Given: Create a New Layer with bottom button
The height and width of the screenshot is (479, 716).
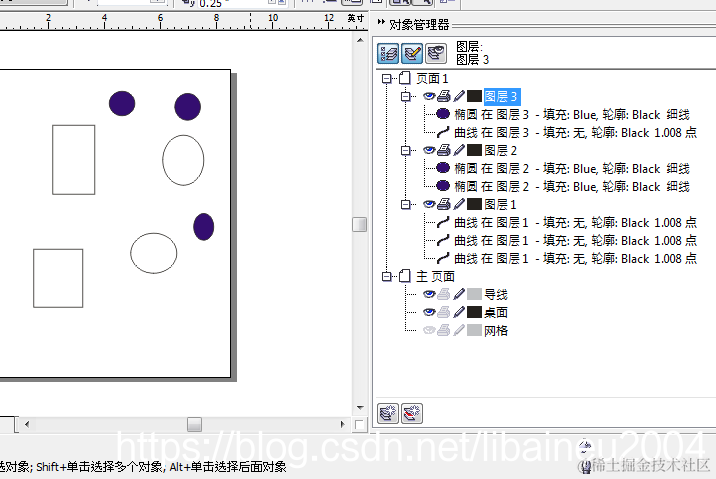Looking at the screenshot, I should click(388, 413).
